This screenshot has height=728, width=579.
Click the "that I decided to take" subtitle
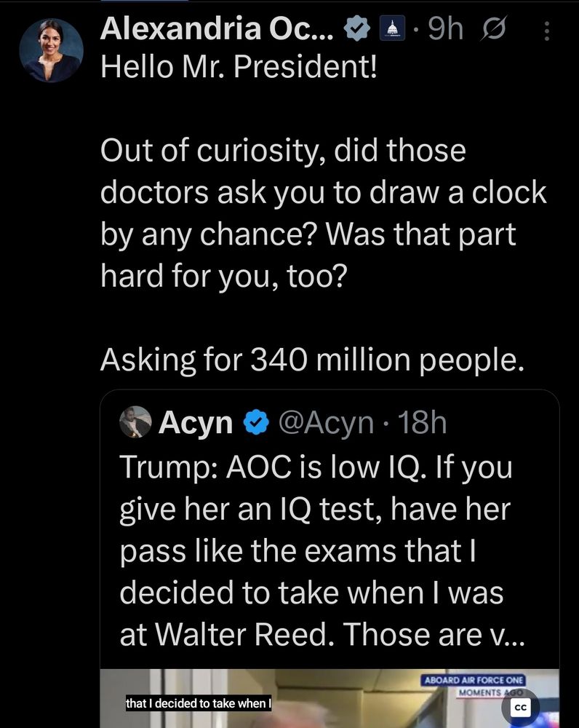(198, 704)
